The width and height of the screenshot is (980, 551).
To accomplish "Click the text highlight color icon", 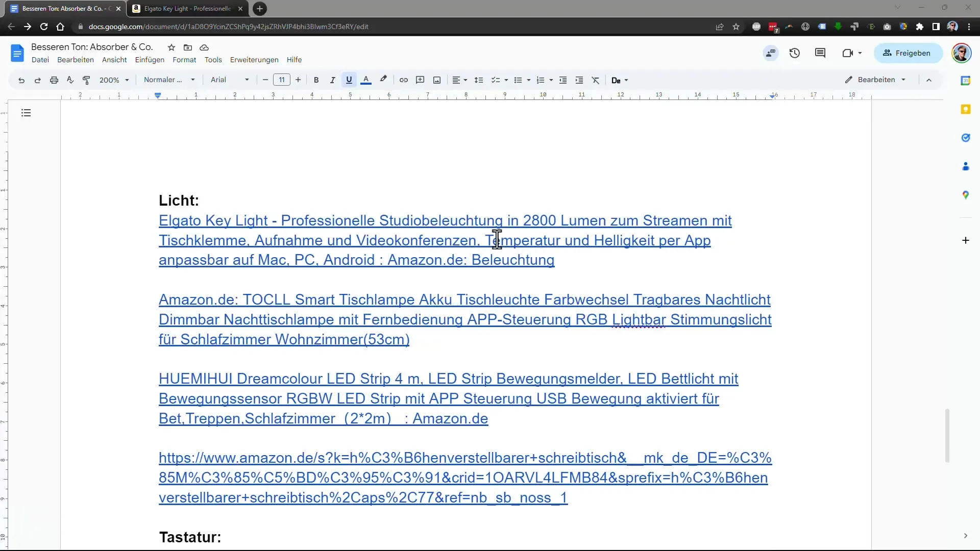I will point(383,80).
